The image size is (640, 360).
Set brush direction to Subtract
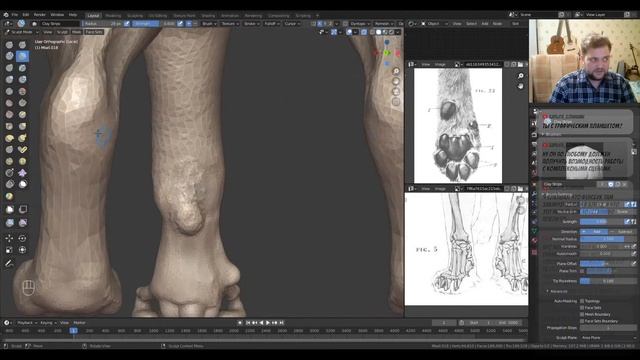point(622,232)
